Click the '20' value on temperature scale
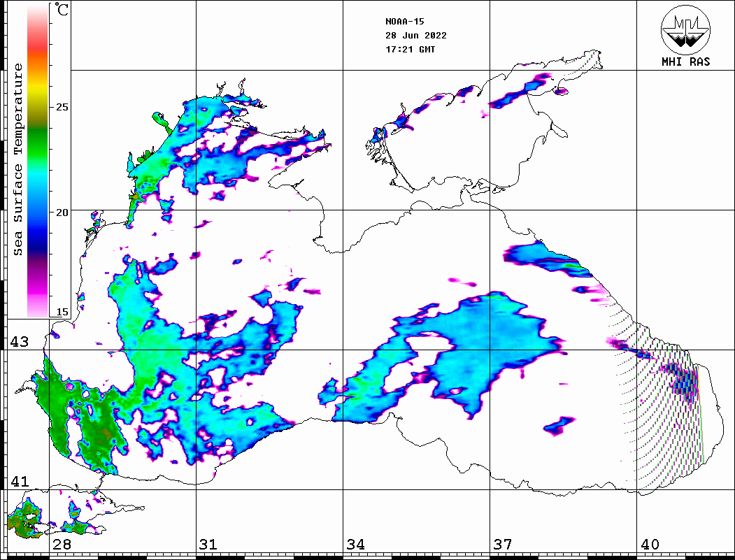 coord(62,213)
